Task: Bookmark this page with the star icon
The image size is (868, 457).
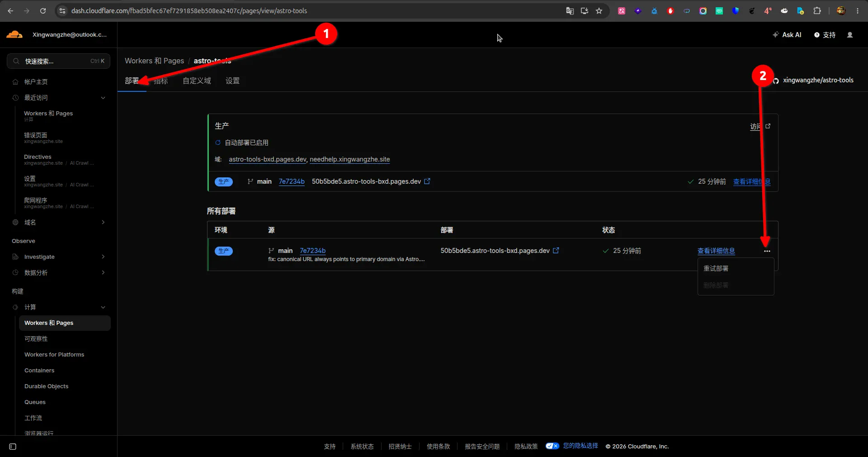Action: point(599,11)
